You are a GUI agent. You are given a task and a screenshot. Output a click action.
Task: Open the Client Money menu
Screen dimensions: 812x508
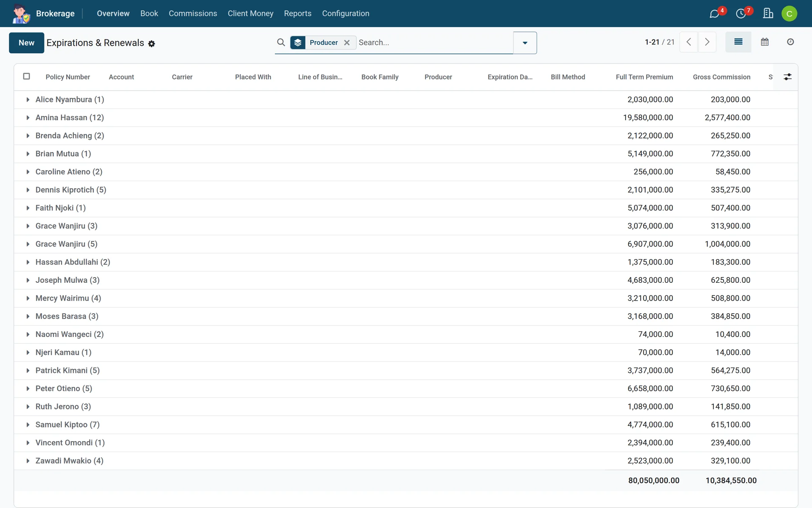pyautogui.click(x=250, y=14)
